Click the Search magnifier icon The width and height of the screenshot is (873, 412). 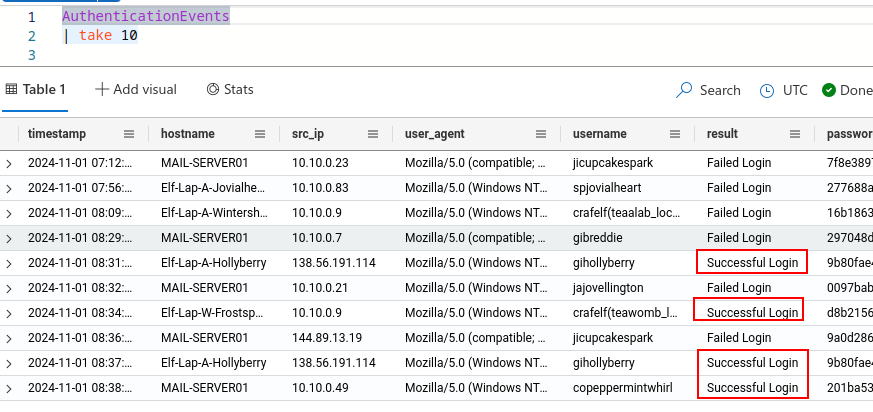tap(685, 90)
